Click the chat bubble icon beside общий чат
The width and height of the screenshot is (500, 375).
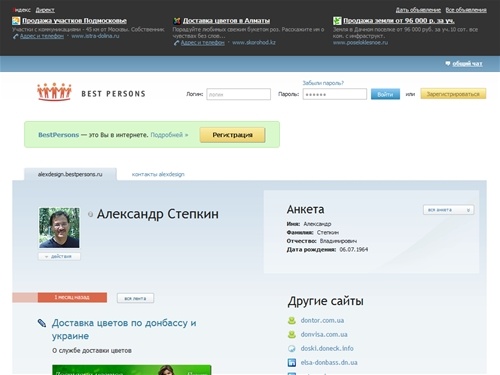click(x=448, y=63)
